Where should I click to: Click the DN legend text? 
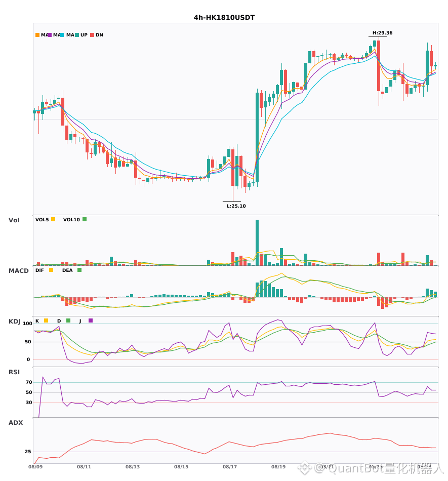[99, 35]
